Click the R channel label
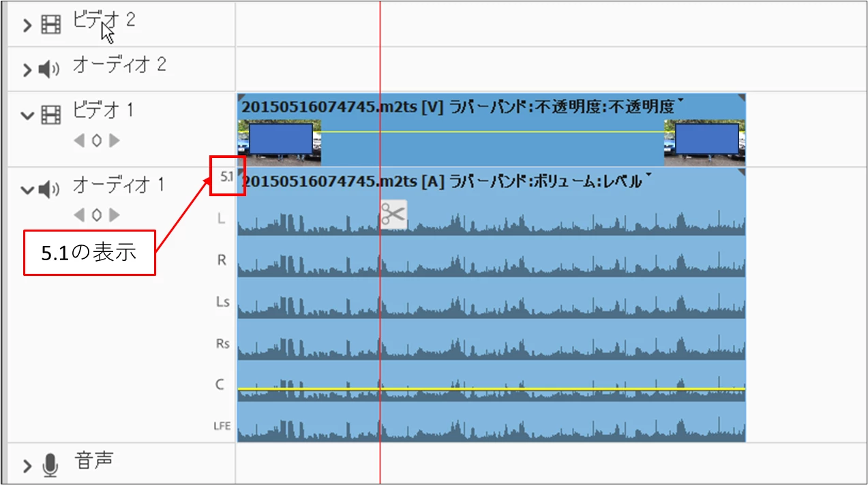The height and width of the screenshot is (485, 868). click(x=221, y=260)
